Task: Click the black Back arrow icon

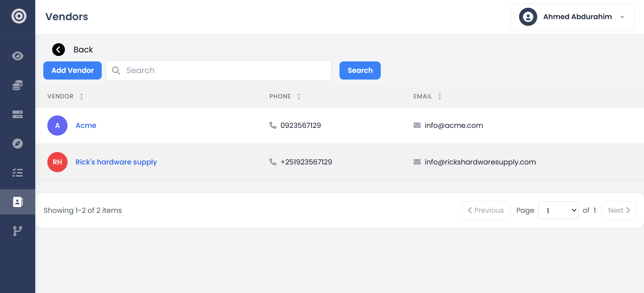Action: coord(58,50)
